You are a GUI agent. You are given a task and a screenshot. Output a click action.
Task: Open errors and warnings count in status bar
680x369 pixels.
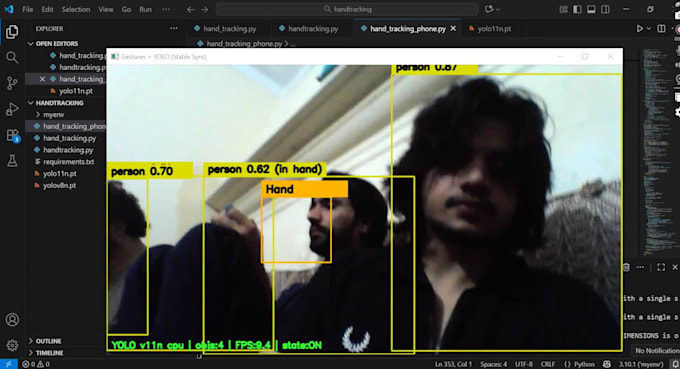(x=36, y=364)
